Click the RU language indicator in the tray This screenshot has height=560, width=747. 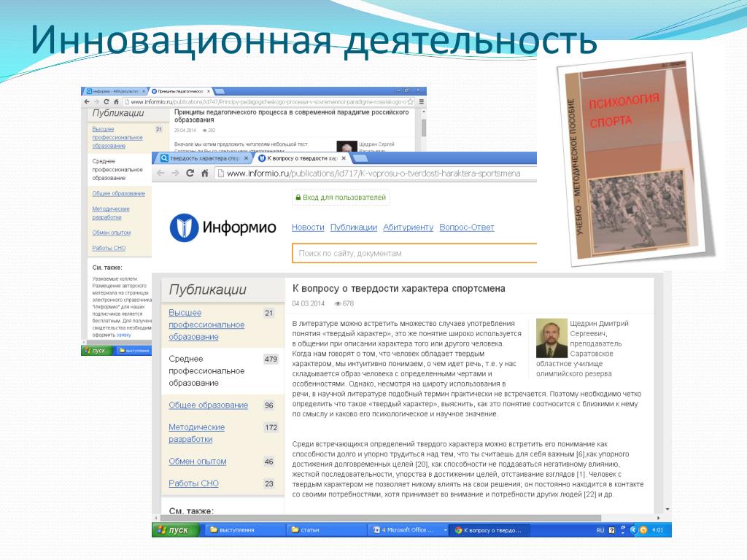(x=600, y=530)
